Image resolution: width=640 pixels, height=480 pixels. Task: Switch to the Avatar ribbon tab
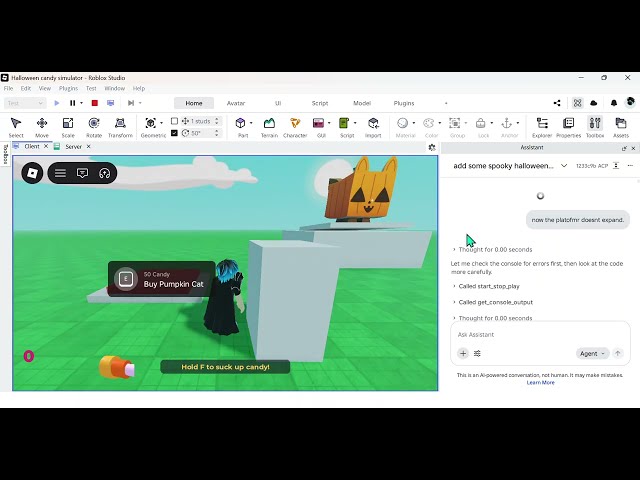[236, 103]
